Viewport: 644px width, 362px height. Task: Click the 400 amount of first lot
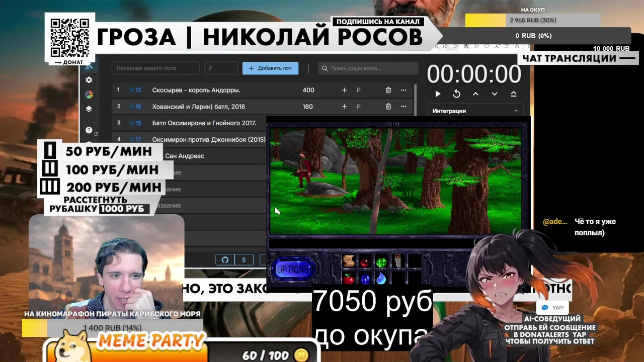(308, 90)
